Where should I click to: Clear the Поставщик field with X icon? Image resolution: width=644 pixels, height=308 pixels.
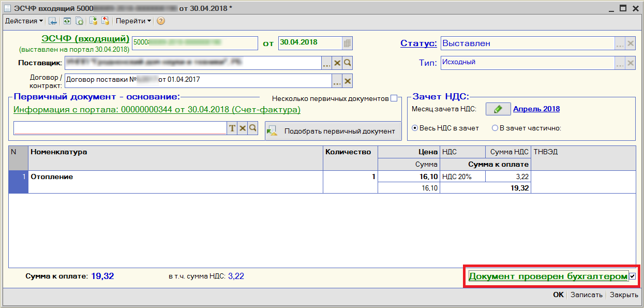coord(337,63)
